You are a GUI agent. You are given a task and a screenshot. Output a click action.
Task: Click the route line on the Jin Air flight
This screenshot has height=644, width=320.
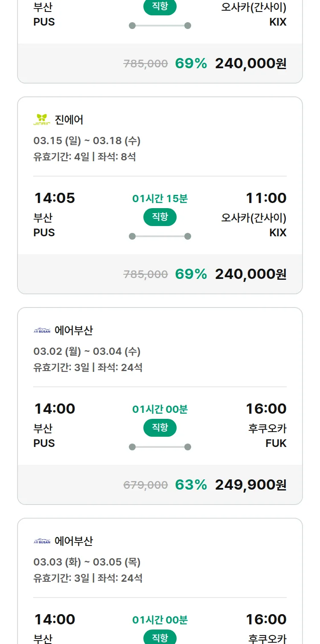160,236
